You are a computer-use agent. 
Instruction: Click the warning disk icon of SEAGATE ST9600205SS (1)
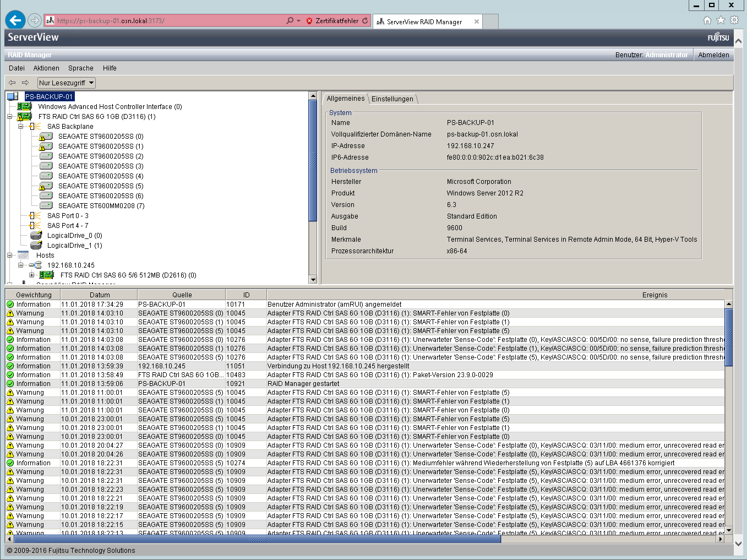(x=46, y=146)
